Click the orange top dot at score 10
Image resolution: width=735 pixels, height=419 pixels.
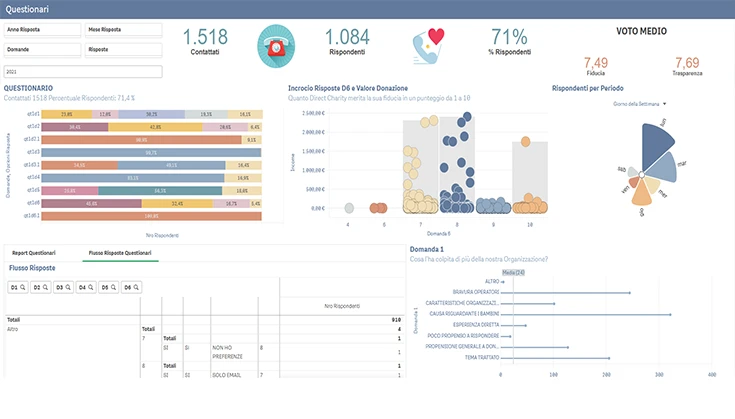[x=525, y=142]
